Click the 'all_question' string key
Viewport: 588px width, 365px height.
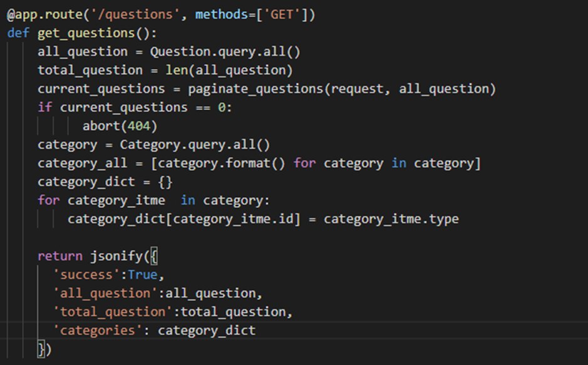point(105,294)
